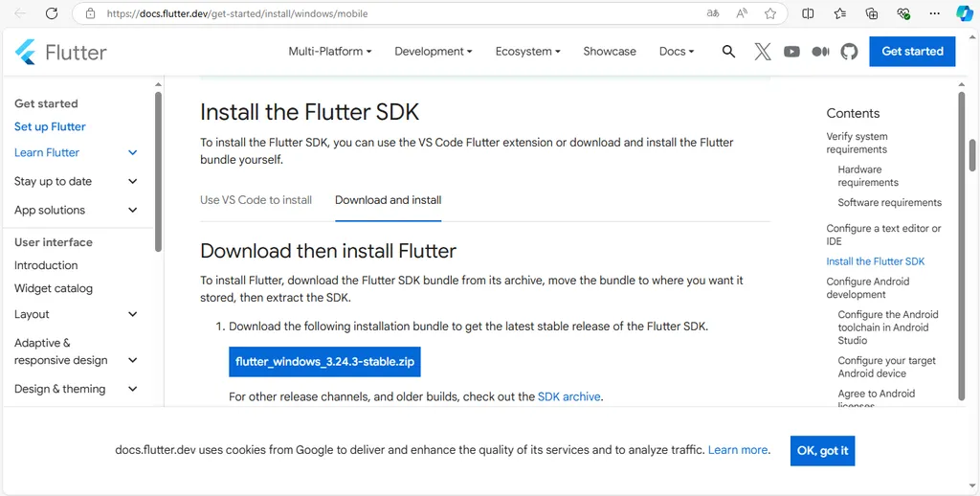The width and height of the screenshot is (980, 496).
Task: Open the site search magnifier icon
Action: coord(728,52)
